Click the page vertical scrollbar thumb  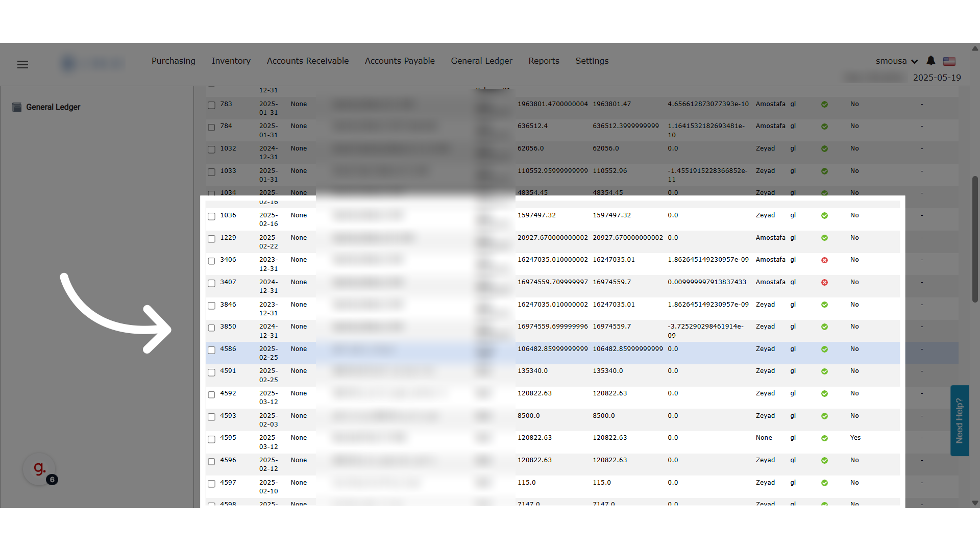975,239
